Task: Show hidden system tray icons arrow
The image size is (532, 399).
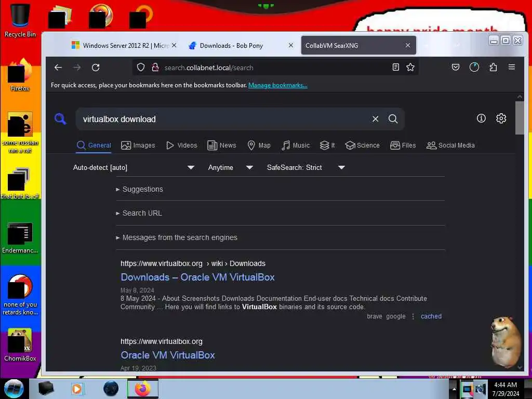Action: click(x=454, y=389)
